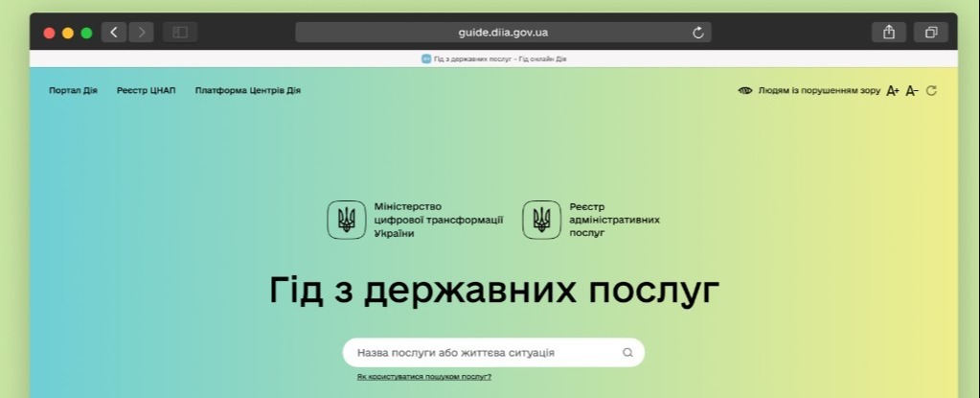Select the Гід з державних послуг tab
This screenshot has width=980, height=398.
(493, 59)
